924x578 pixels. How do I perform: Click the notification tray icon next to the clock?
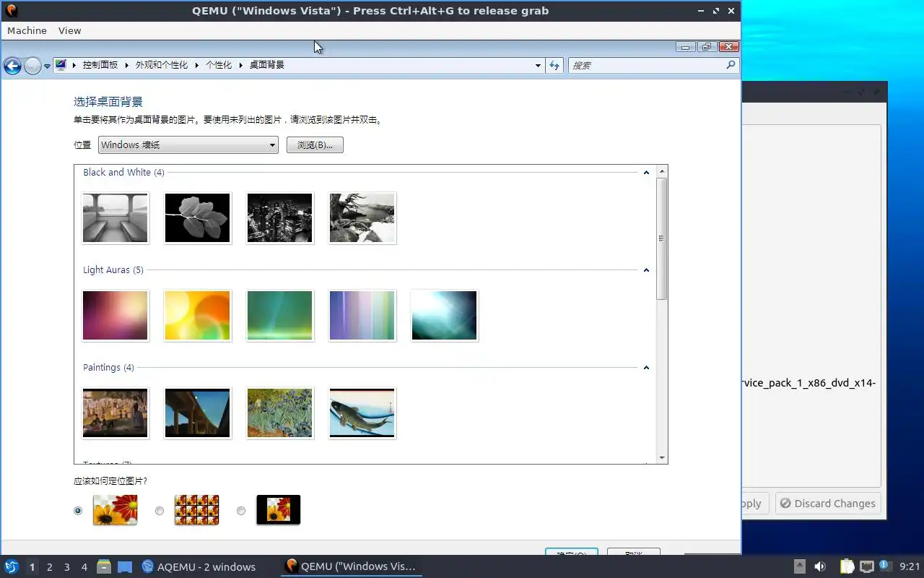pos(886,567)
